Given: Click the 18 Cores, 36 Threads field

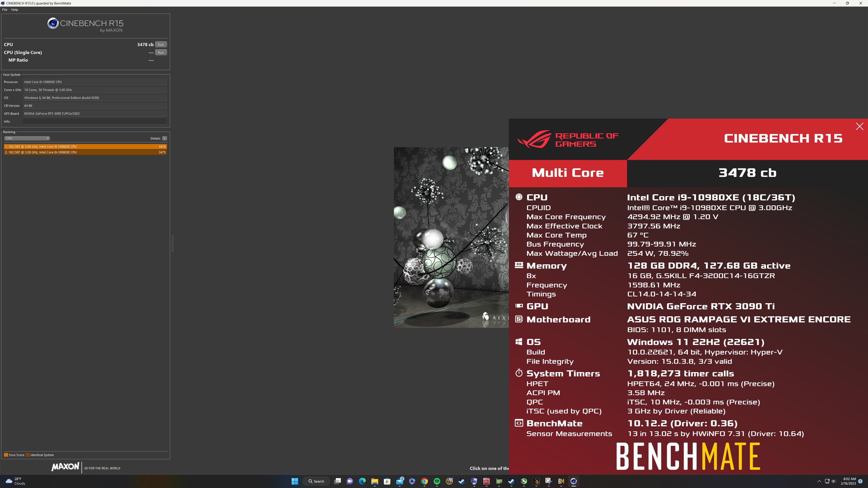Looking at the screenshot, I should [x=95, y=90].
